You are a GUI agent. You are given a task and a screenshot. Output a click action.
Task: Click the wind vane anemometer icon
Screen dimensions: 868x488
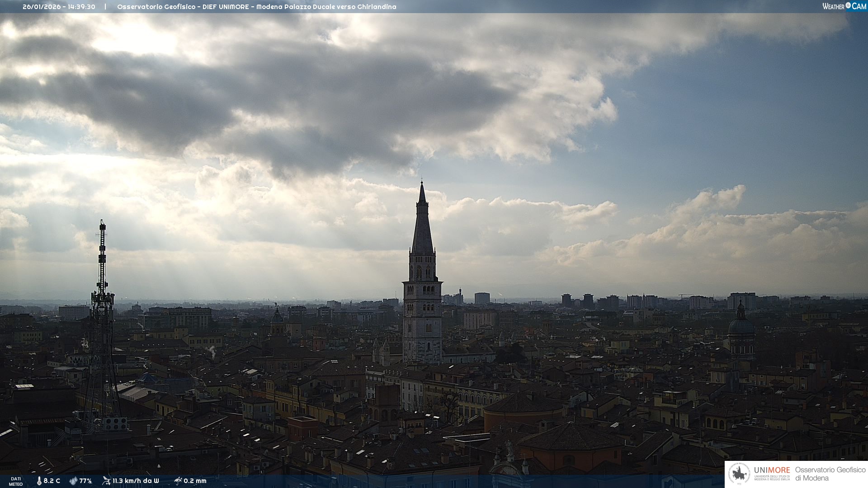point(106,481)
